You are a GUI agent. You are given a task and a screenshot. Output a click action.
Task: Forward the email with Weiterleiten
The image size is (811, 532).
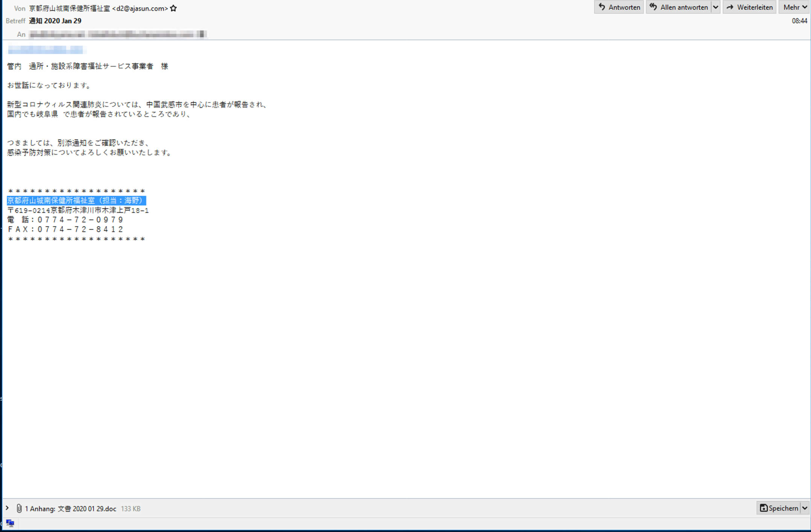tap(749, 7)
